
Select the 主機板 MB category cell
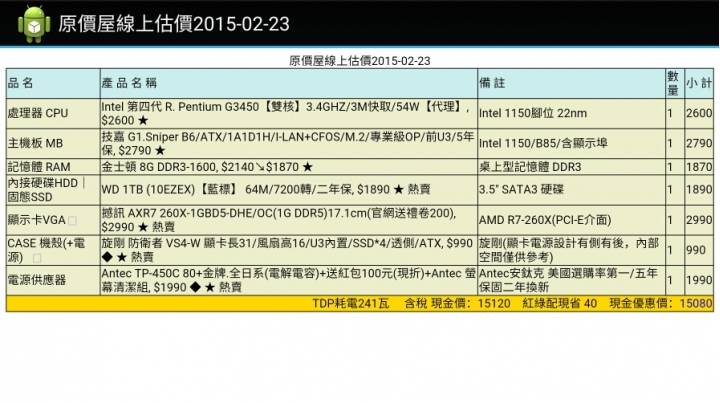(53, 144)
